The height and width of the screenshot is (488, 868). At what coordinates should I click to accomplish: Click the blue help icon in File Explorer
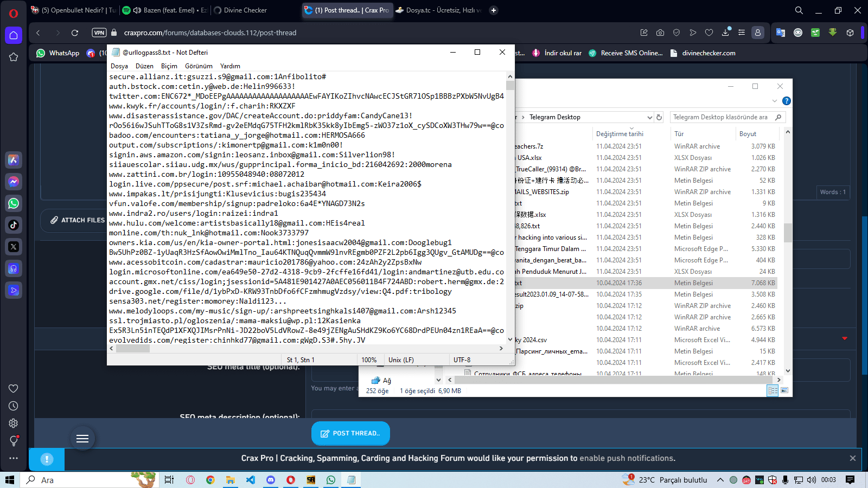787,101
